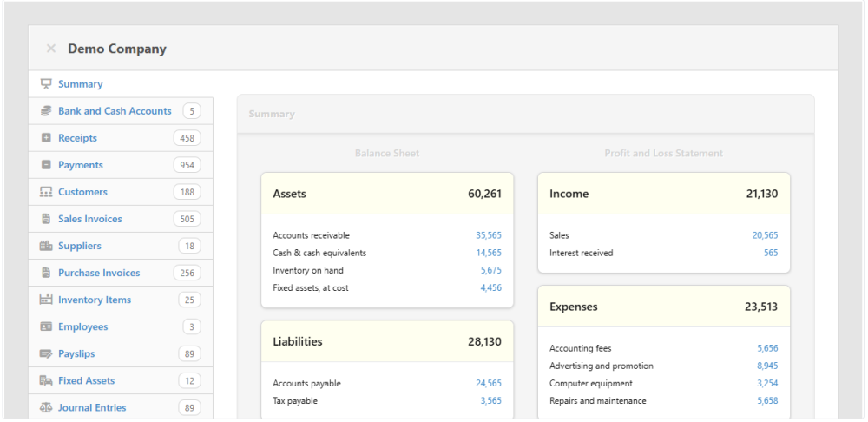The width and height of the screenshot is (868, 422).
Task: Click the Income card heading
Action: [569, 194]
